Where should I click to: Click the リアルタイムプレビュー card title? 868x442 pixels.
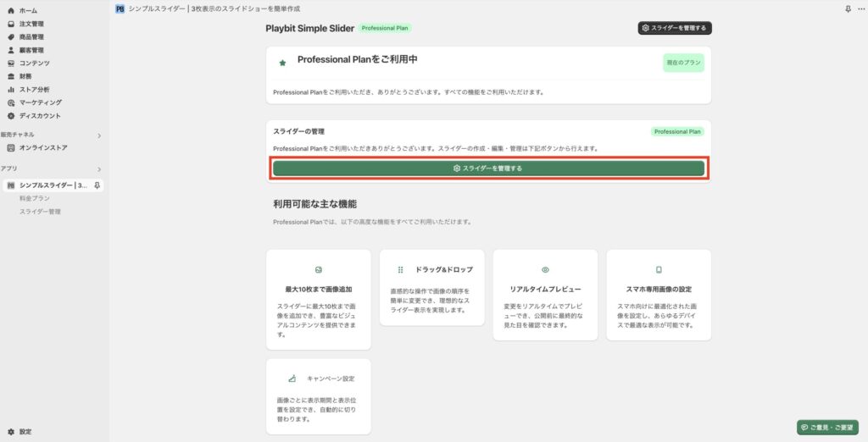[x=545, y=290]
